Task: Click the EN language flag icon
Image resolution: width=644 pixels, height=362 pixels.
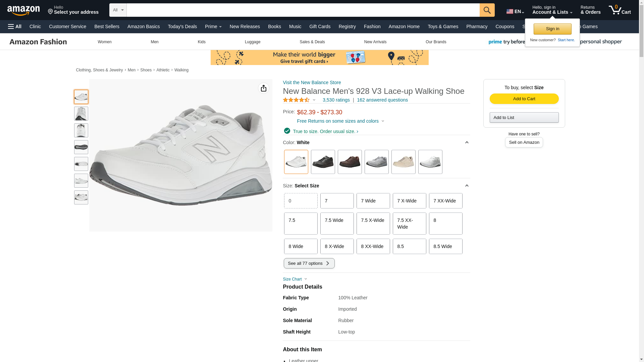Action: pyautogui.click(x=510, y=11)
